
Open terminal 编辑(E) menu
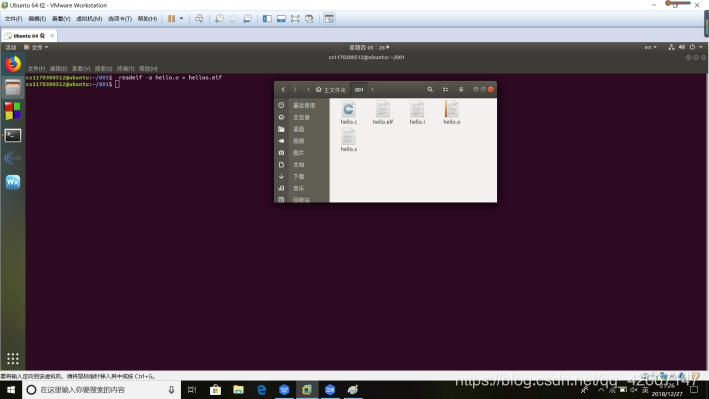pos(58,69)
